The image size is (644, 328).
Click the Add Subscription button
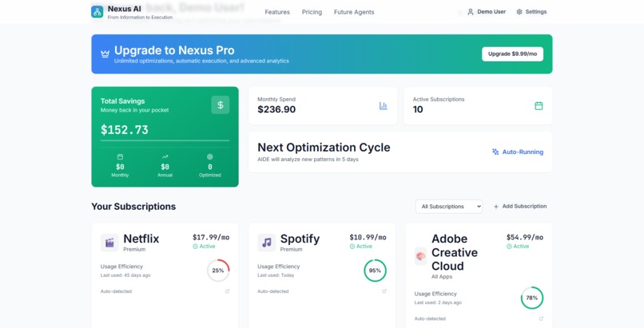point(520,207)
